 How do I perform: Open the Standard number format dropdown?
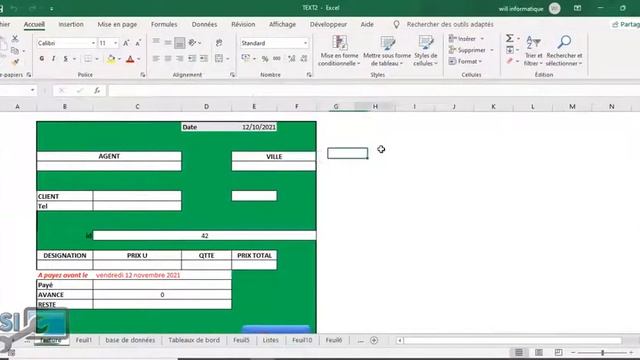point(305,43)
